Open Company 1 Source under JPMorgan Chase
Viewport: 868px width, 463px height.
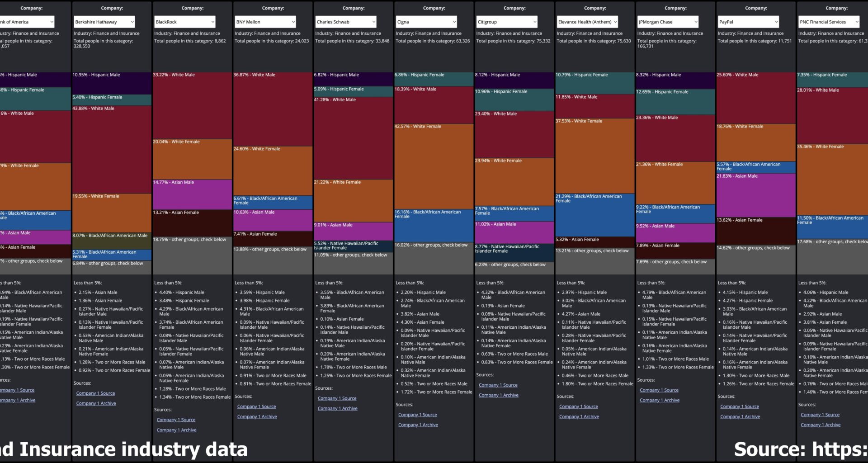coord(659,389)
